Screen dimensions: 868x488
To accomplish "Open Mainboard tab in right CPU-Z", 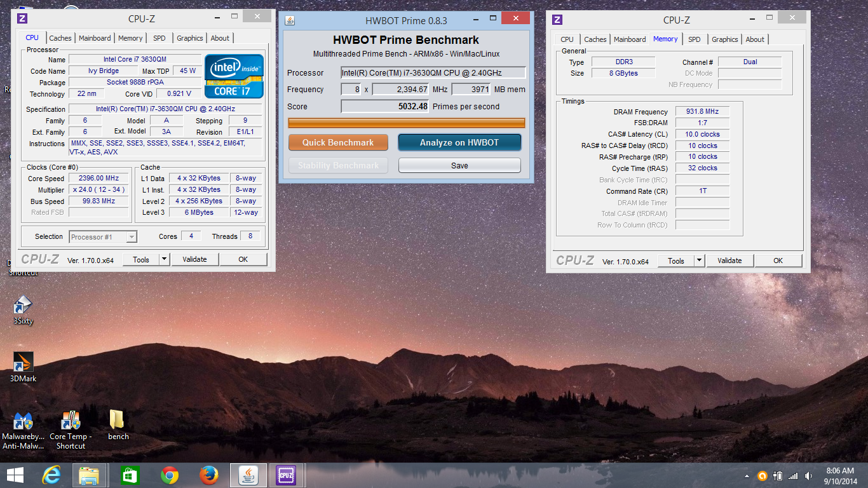I will (x=630, y=39).
